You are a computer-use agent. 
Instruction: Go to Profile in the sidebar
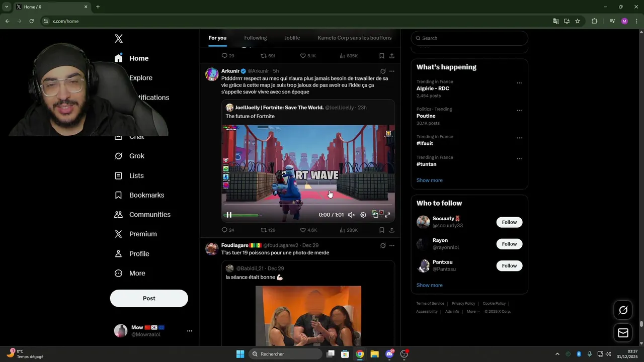(x=132, y=254)
